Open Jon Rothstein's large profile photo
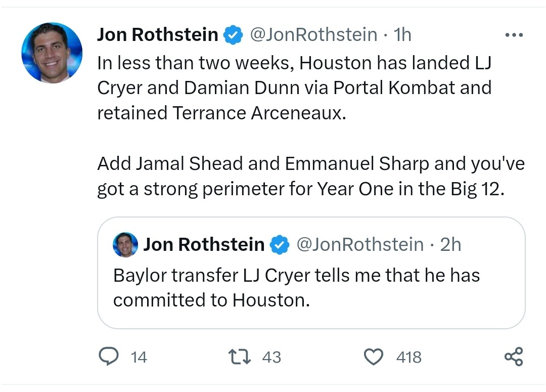This screenshot has height=392, width=546. click(52, 53)
